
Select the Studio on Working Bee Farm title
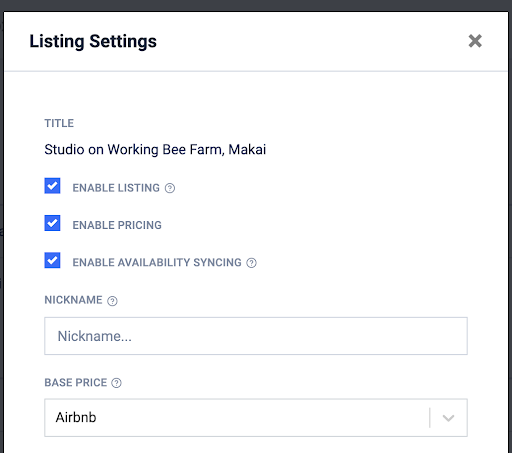[x=155, y=149]
